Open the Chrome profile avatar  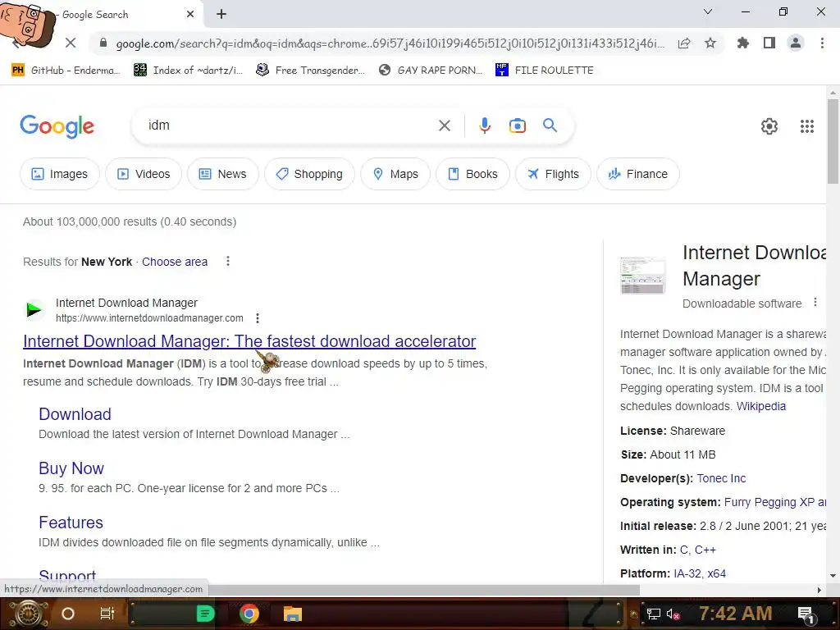[x=796, y=43]
